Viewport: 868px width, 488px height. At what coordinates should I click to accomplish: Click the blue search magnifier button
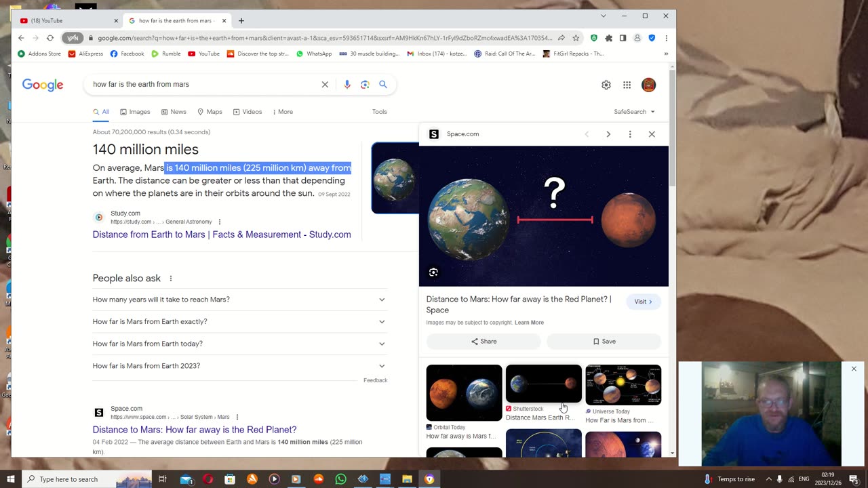click(383, 84)
